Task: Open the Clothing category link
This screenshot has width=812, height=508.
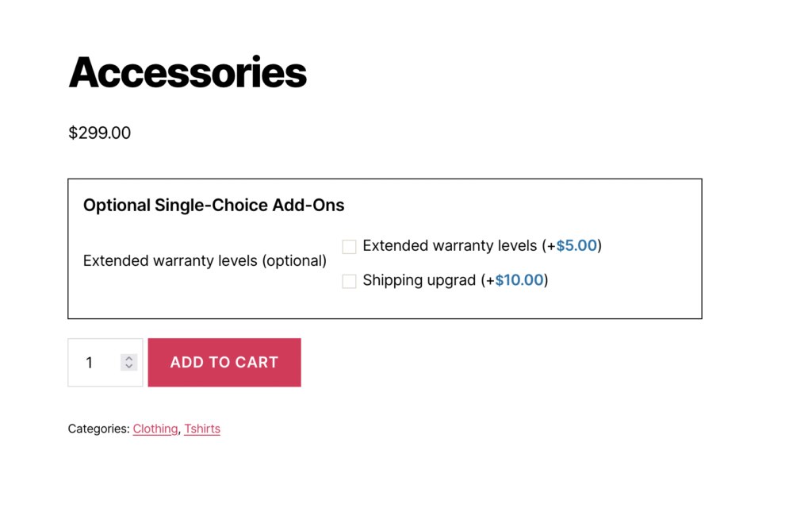Action: tap(155, 429)
